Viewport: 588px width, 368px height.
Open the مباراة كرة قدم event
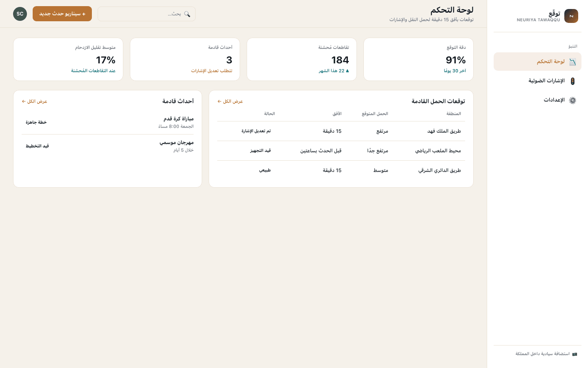(107, 122)
